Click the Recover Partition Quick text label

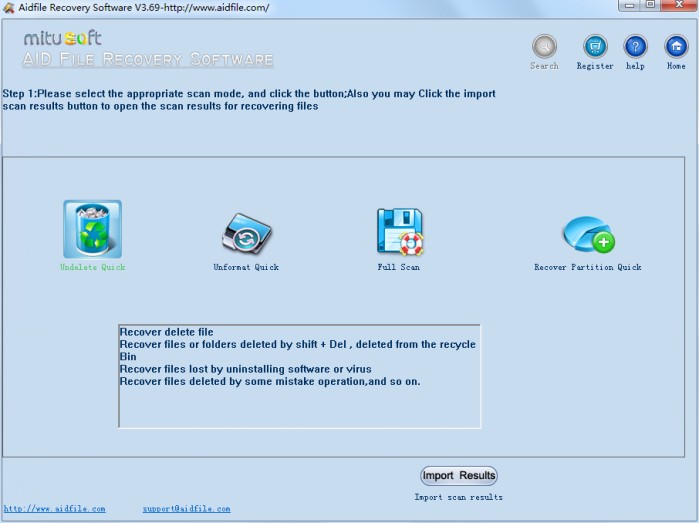tap(587, 268)
